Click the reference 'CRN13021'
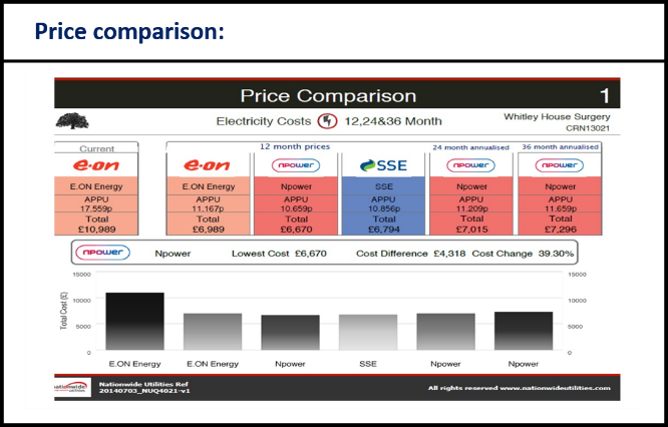 point(588,128)
